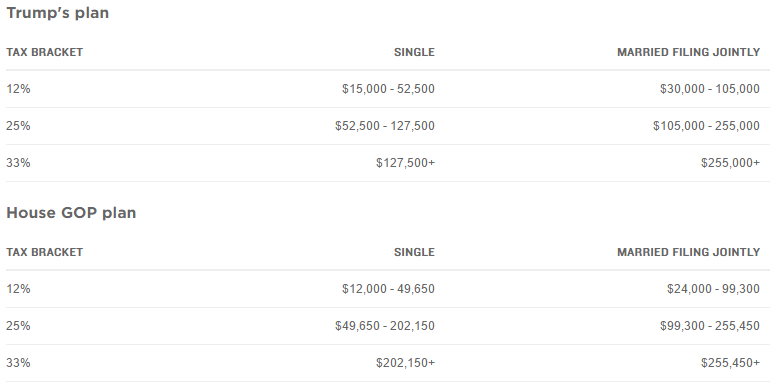Viewport: 771px width, 383px height.
Task: Select the SINGLE column header in House GOP plan
Action: [x=414, y=252]
